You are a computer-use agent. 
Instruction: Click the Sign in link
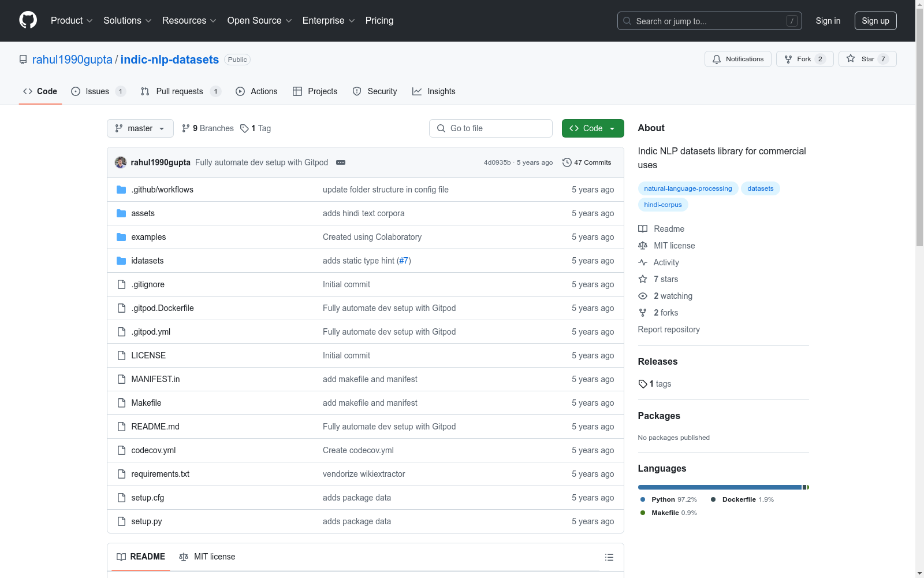(x=828, y=21)
